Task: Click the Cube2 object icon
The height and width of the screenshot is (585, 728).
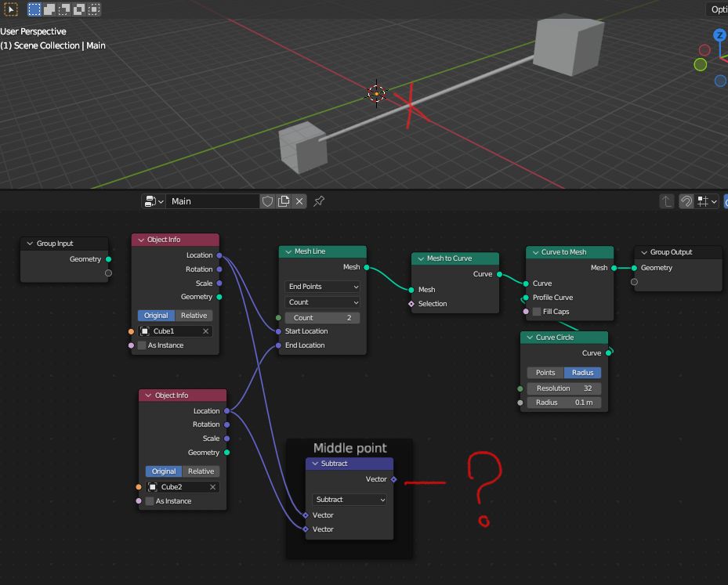Action: pos(152,487)
